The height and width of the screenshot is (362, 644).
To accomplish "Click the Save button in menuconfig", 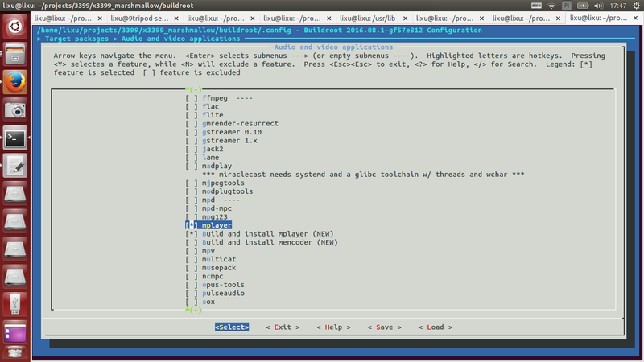I will point(383,327).
